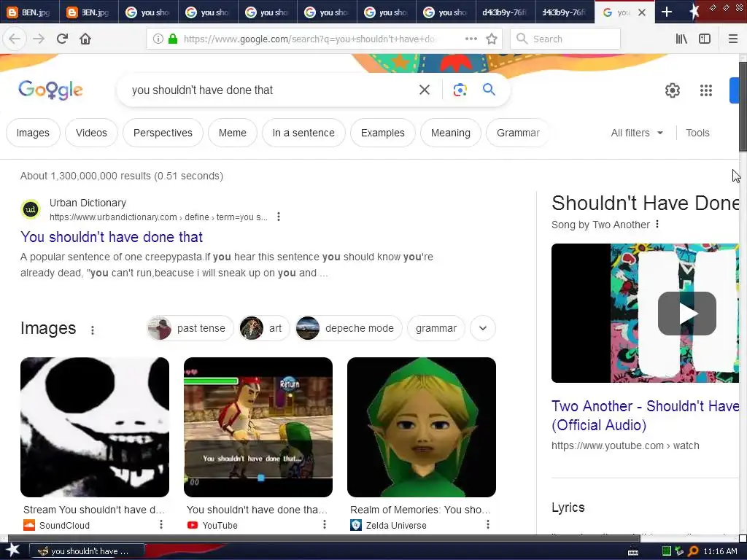This screenshot has height=560, width=747.
Task: Filter images by grammar chip
Action: (436, 328)
